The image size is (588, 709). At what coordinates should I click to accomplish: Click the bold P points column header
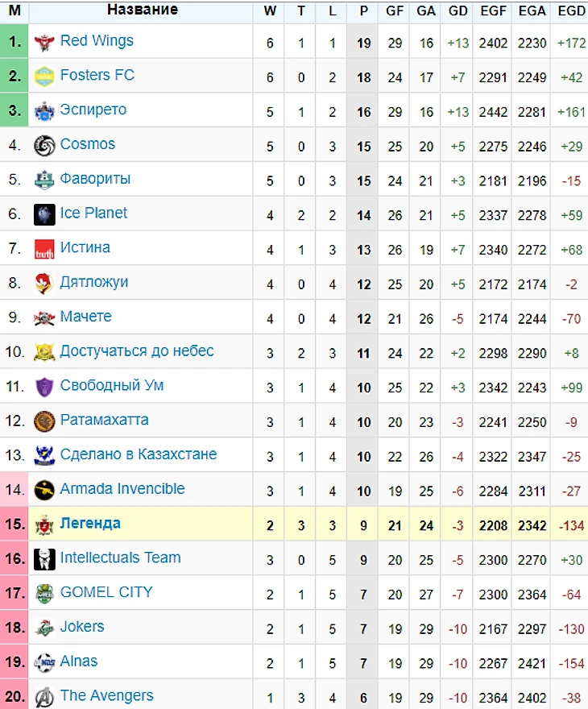363,11
